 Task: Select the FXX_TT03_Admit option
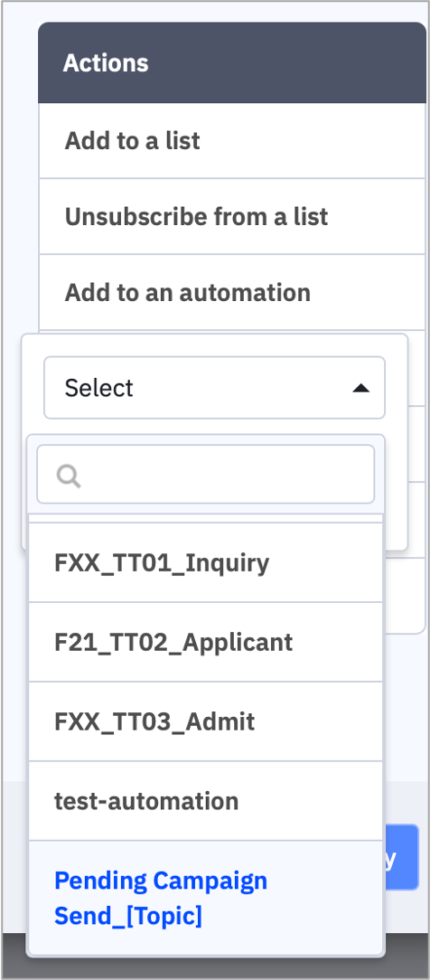click(x=205, y=721)
